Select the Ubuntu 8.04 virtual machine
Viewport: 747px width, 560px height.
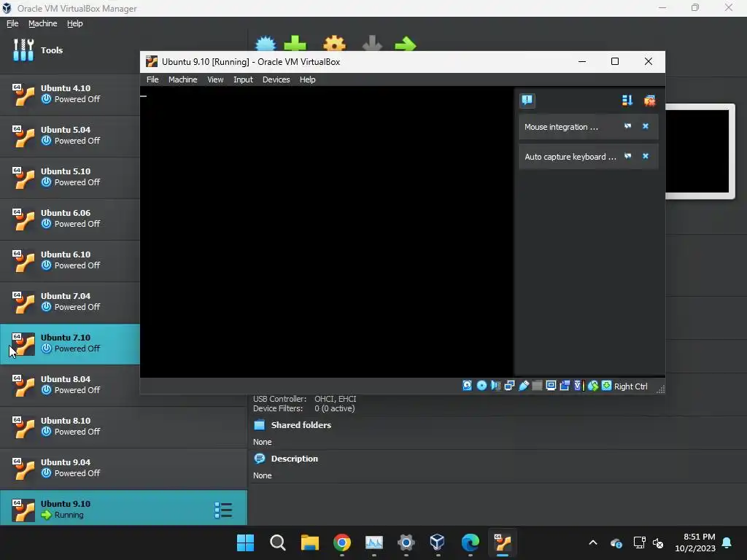(x=69, y=385)
